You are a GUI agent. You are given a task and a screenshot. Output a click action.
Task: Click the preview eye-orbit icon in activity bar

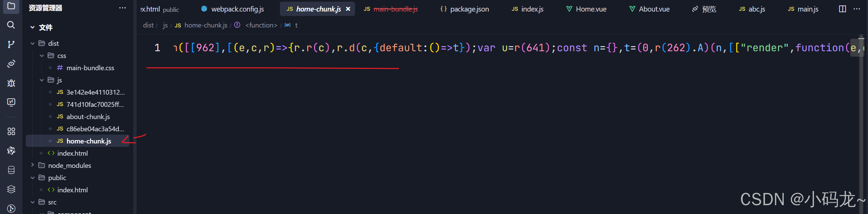(x=11, y=64)
